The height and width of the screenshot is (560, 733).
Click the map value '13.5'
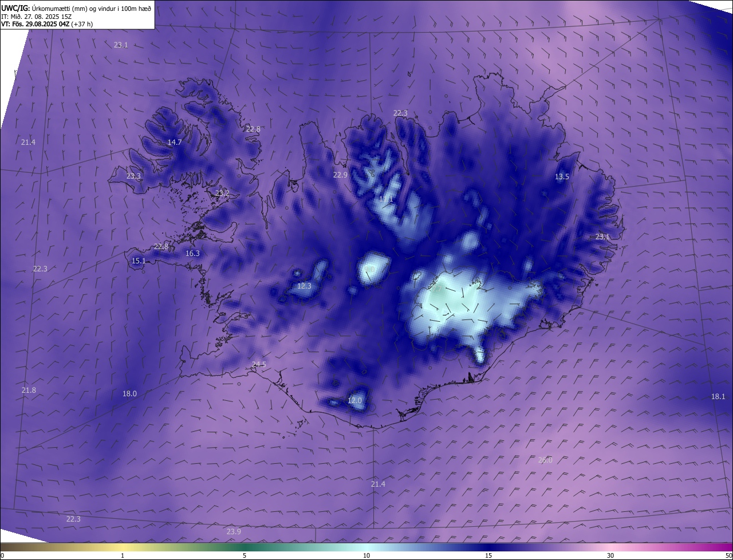[562, 176]
